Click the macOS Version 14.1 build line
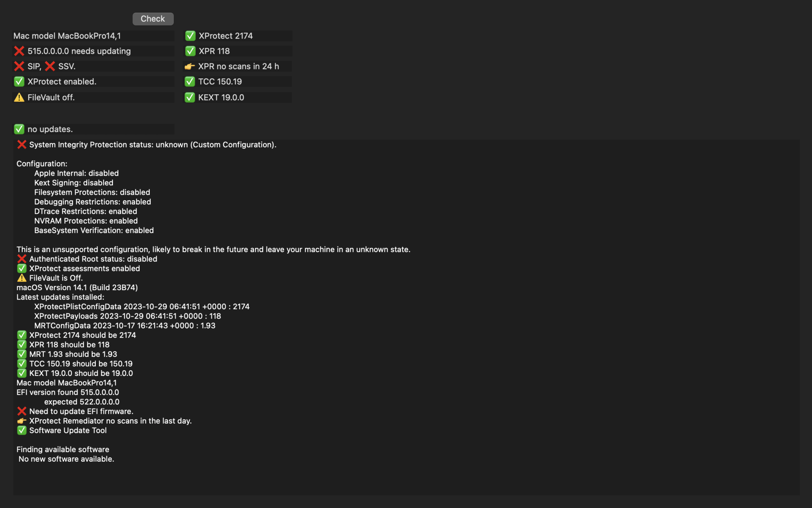812x508 pixels. pyautogui.click(x=77, y=288)
